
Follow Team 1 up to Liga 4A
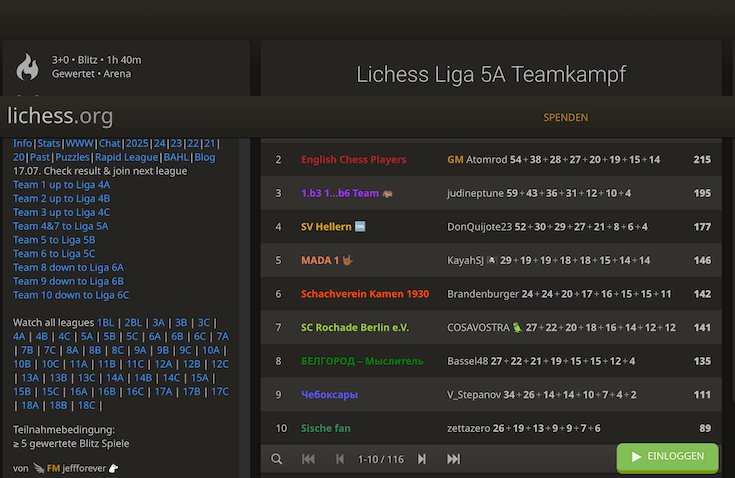coord(61,185)
